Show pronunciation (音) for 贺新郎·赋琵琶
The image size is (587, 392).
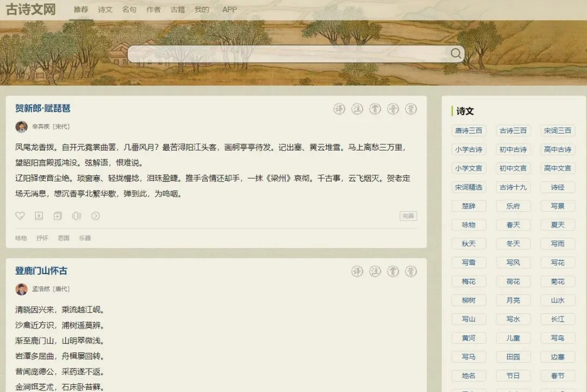coord(393,109)
